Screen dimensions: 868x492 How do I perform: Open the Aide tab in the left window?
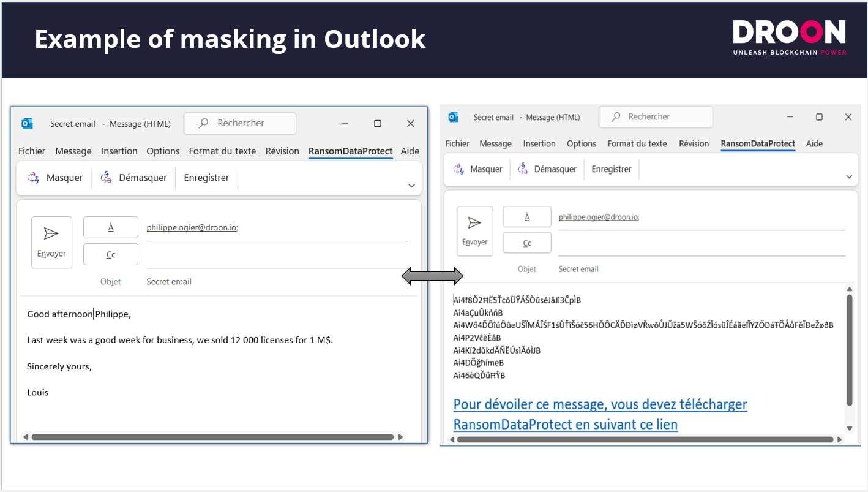pos(410,151)
